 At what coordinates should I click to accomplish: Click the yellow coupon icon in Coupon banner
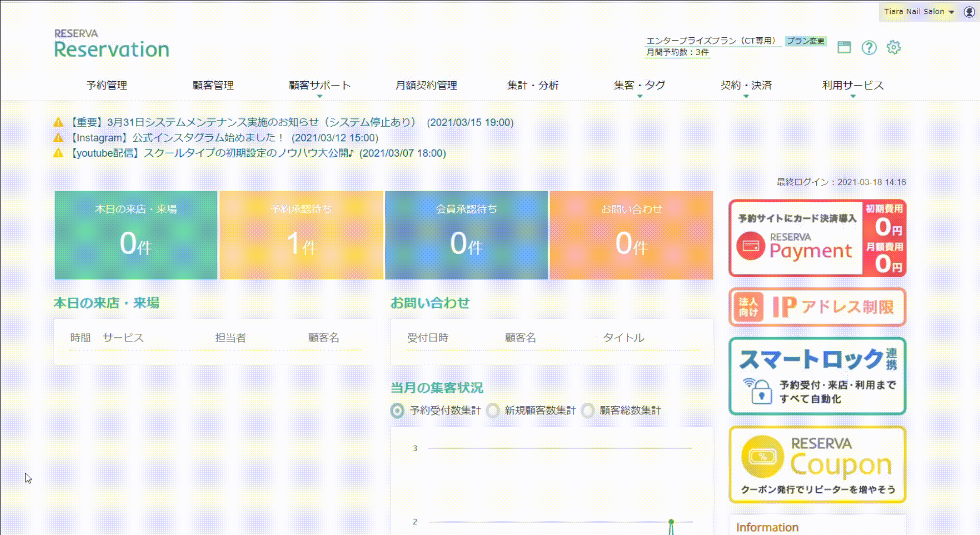(x=762, y=456)
